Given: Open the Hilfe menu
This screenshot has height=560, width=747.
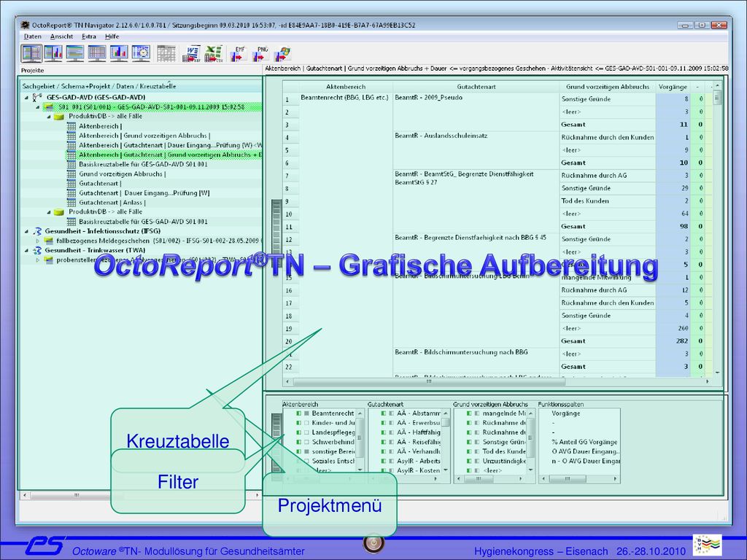Looking at the screenshot, I should tap(112, 36).
